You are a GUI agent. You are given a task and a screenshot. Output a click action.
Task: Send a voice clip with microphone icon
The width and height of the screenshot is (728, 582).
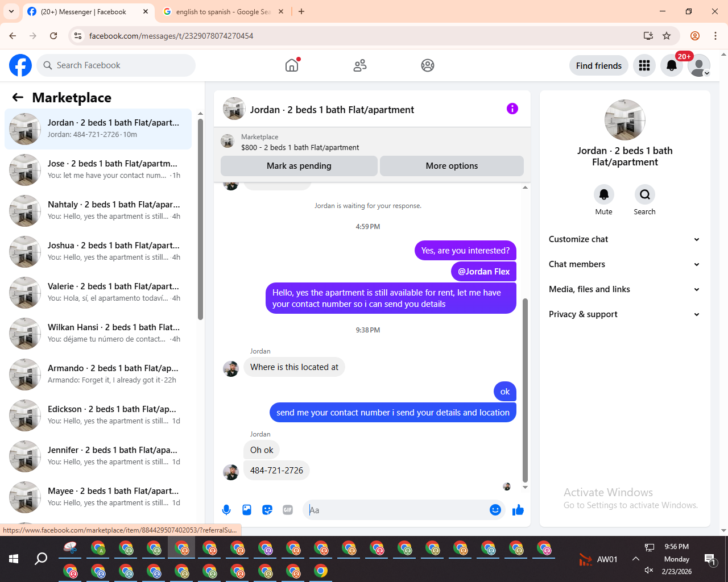coord(226,510)
